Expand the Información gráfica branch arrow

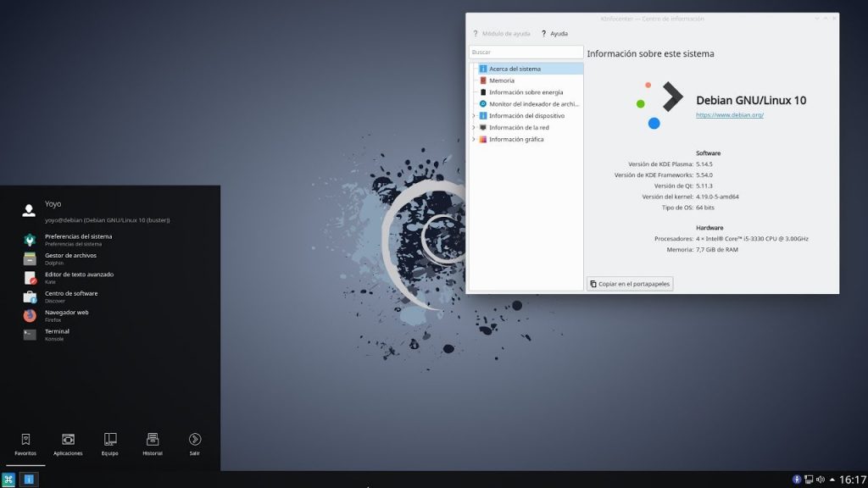coord(474,140)
